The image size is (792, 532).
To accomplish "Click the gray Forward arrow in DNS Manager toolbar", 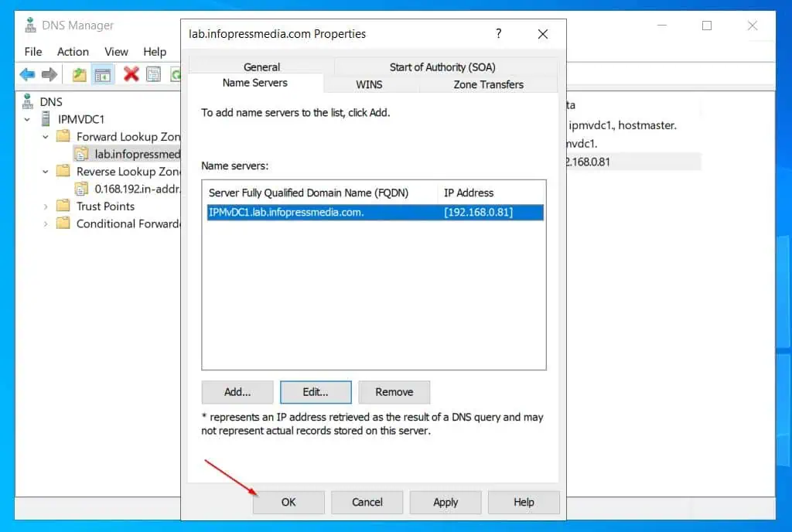I will pos(49,75).
